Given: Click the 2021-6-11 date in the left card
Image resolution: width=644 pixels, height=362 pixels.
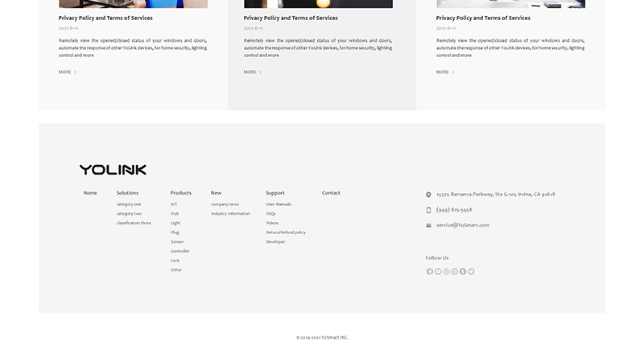Looking at the screenshot, I should [x=68, y=28].
